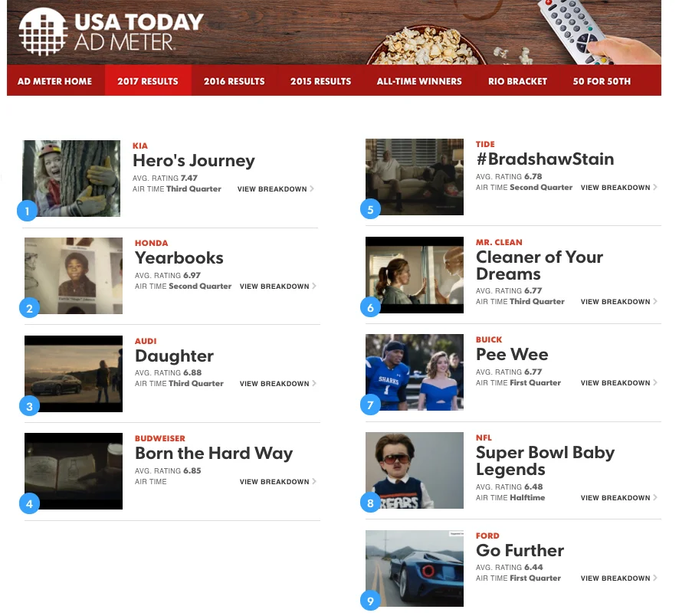This screenshot has height=616, width=679.
Task: Open the 50 for 50th tab
Action: tap(602, 81)
